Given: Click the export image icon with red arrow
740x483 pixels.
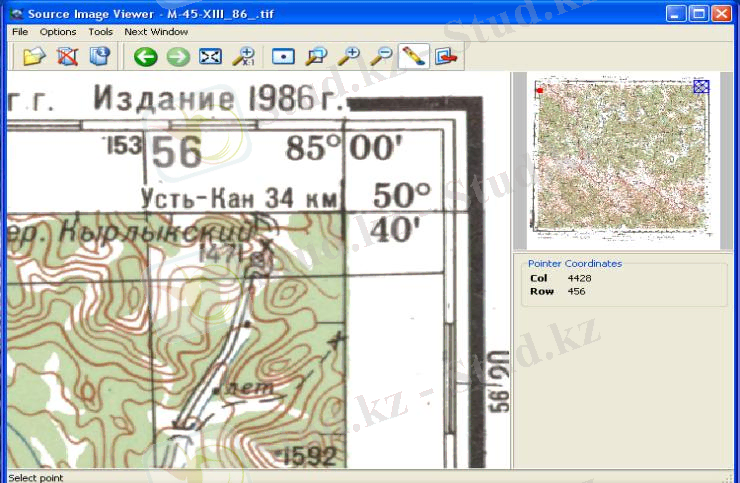Looking at the screenshot, I should click(x=444, y=56).
